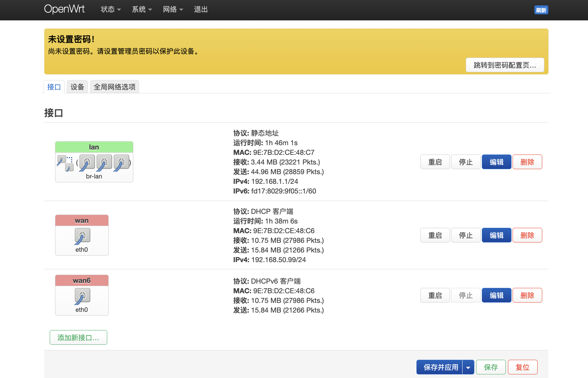Image resolution: width=588 pixels, height=378 pixels.
Task: Edit the lan interface
Action: [496, 162]
